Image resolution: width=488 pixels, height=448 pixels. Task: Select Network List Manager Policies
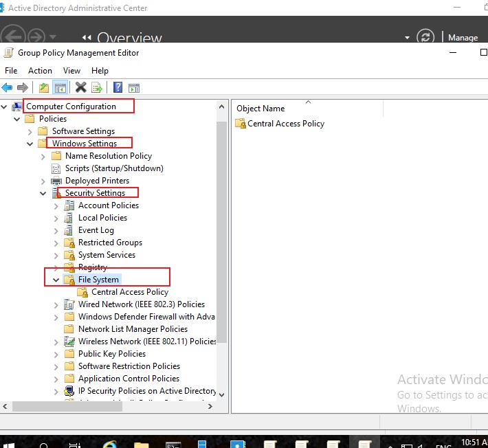133,329
